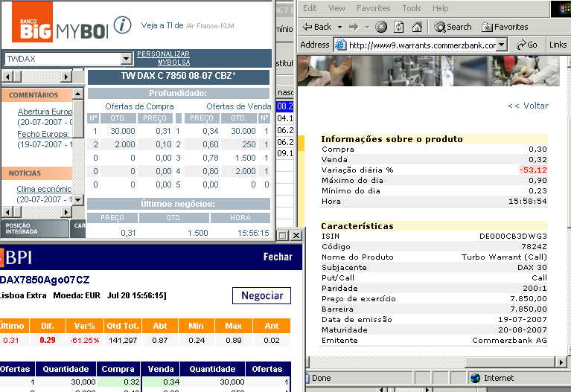This screenshot has height=392, width=571.
Task: Open the Forward button history dropdown
Action: point(367,27)
